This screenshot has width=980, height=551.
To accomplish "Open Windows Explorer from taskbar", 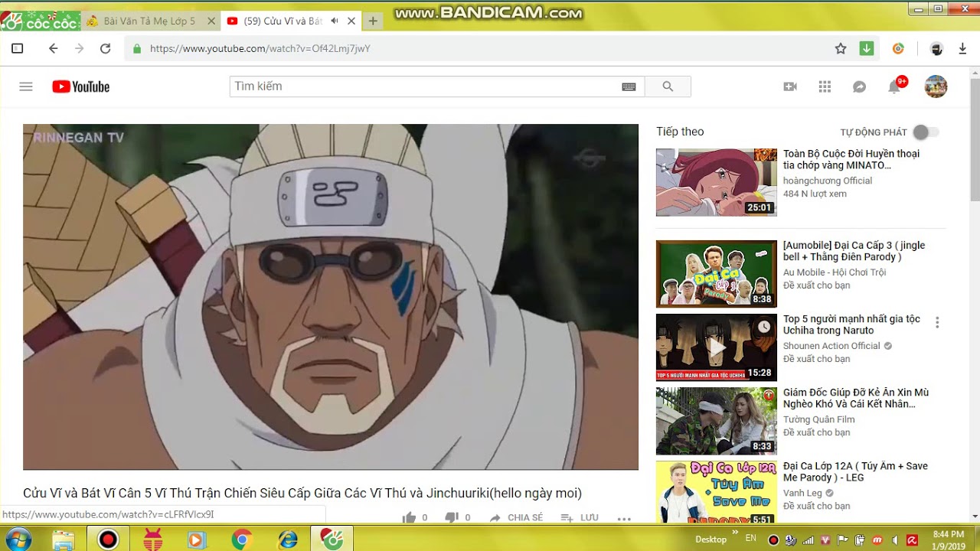I will [64, 540].
